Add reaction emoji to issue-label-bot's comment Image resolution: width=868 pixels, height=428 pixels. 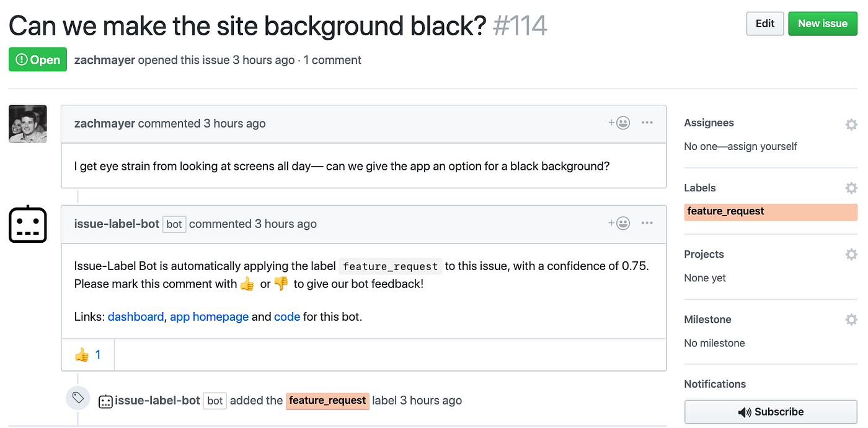coord(619,223)
